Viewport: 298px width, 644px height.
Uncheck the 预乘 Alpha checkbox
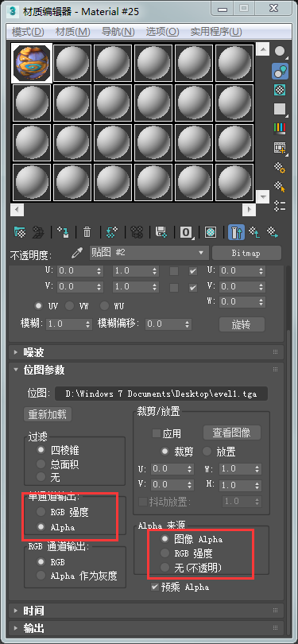pos(155,587)
